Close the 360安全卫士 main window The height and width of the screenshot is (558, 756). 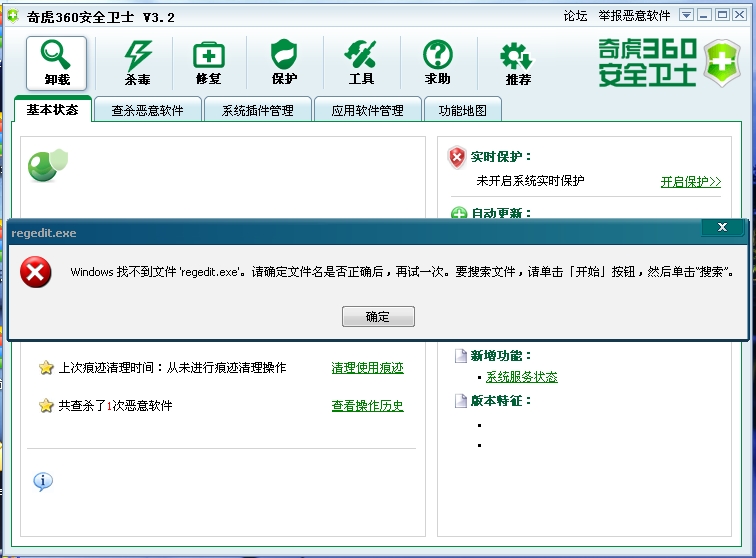coord(739,15)
